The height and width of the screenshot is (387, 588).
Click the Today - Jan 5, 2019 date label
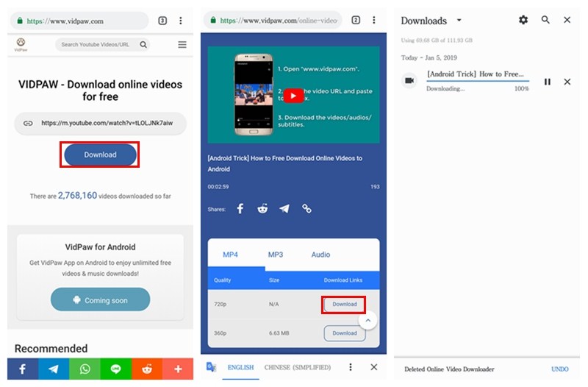pyautogui.click(x=429, y=58)
